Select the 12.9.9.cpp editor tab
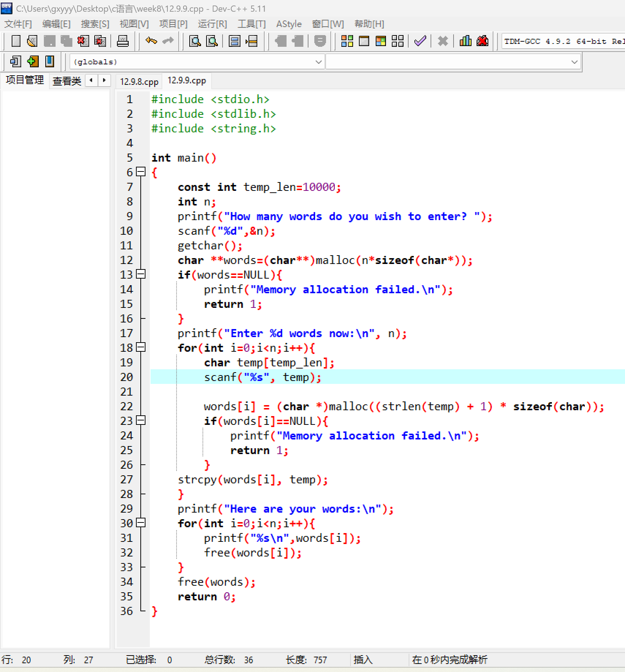This screenshot has height=672, width=625. coord(187,81)
